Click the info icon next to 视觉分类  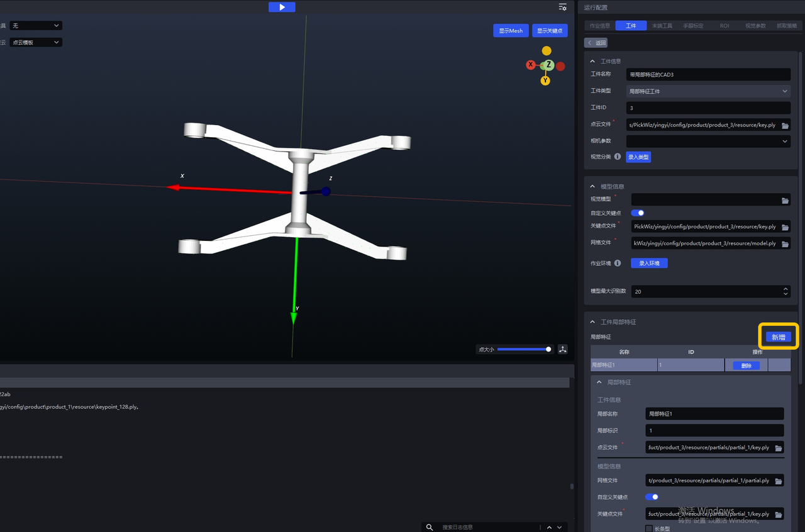coord(617,157)
